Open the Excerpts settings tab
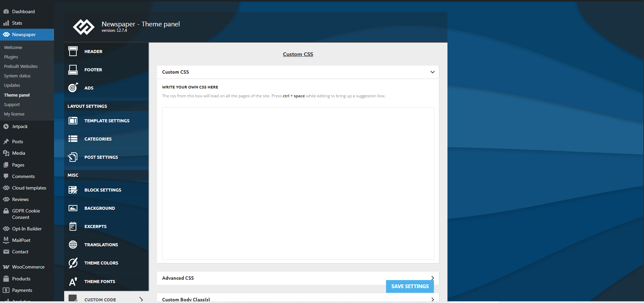Screen dimensions: 644x303 point(106,226)
